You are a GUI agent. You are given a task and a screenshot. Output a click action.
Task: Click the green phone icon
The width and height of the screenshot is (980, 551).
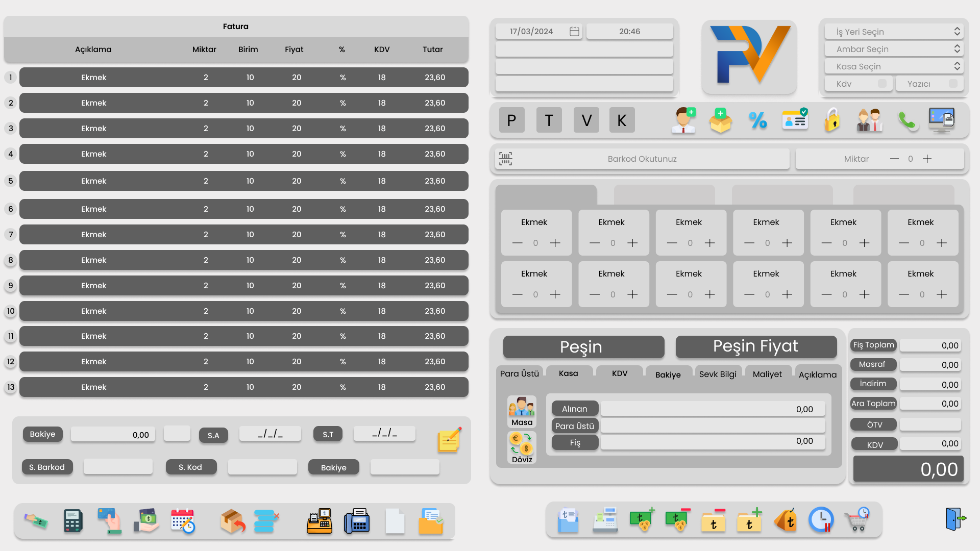coord(907,120)
